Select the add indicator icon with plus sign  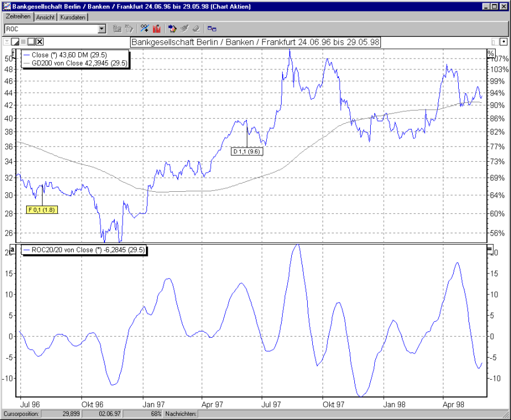145,28
